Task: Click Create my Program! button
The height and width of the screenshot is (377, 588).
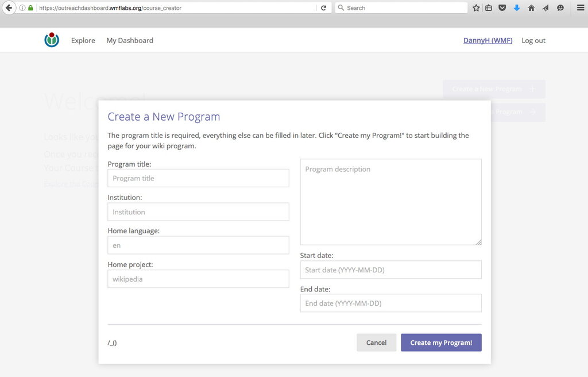Action: click(441, 343)
